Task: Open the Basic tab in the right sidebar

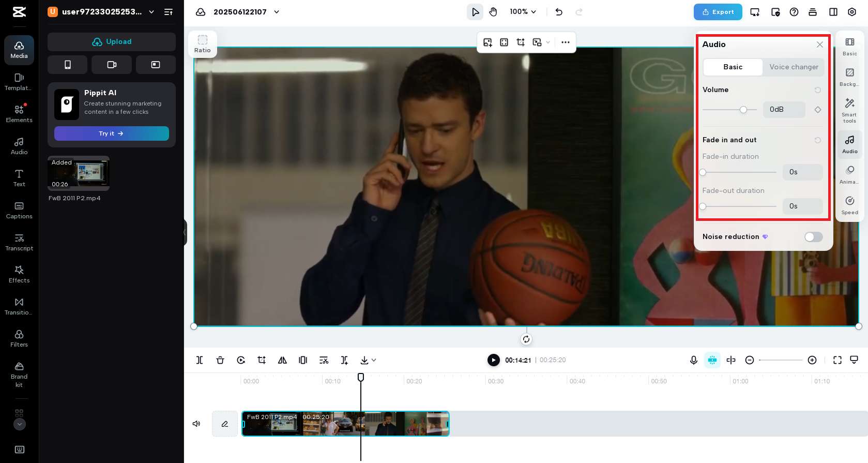Action: (849, 46)
